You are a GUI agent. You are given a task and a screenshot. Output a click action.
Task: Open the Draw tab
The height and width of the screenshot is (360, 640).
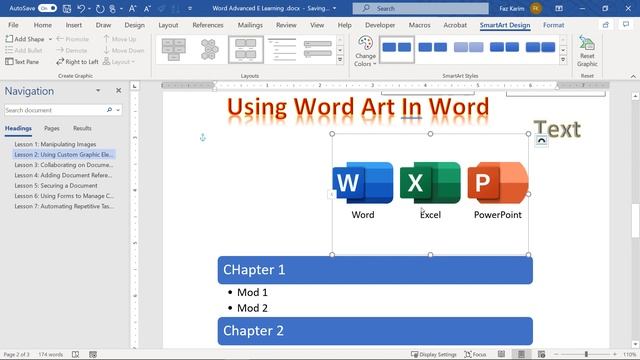pyautogui.click(x=103, y=25)
